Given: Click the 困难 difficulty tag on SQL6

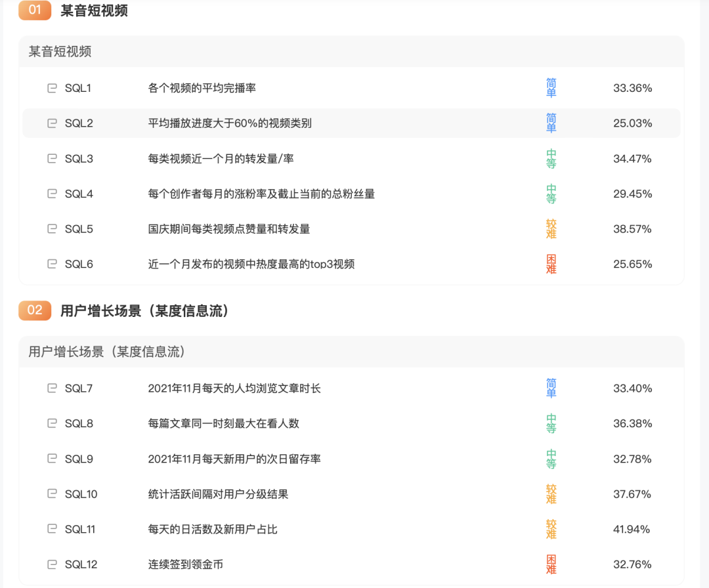Looking at the screenshot, I should 551,264.
